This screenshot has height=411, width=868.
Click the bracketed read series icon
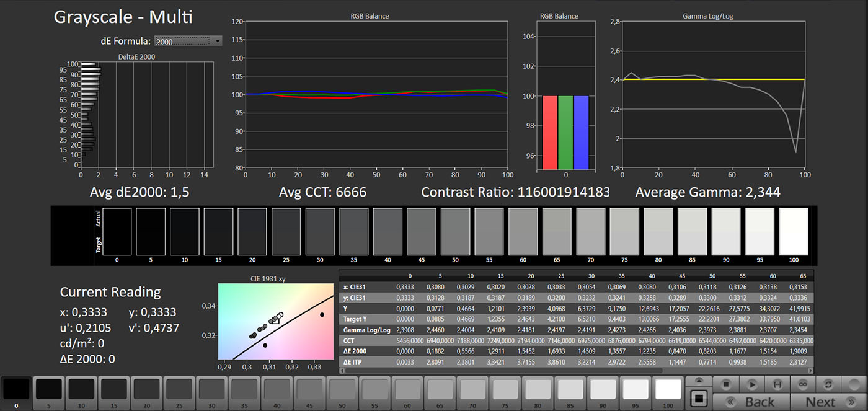click(777, 384)
